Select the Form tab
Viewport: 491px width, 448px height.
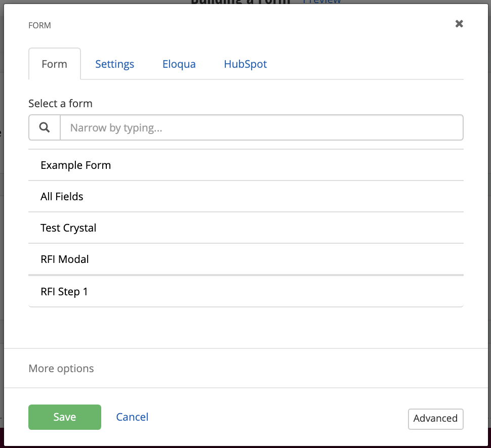[x=54, y=64]
